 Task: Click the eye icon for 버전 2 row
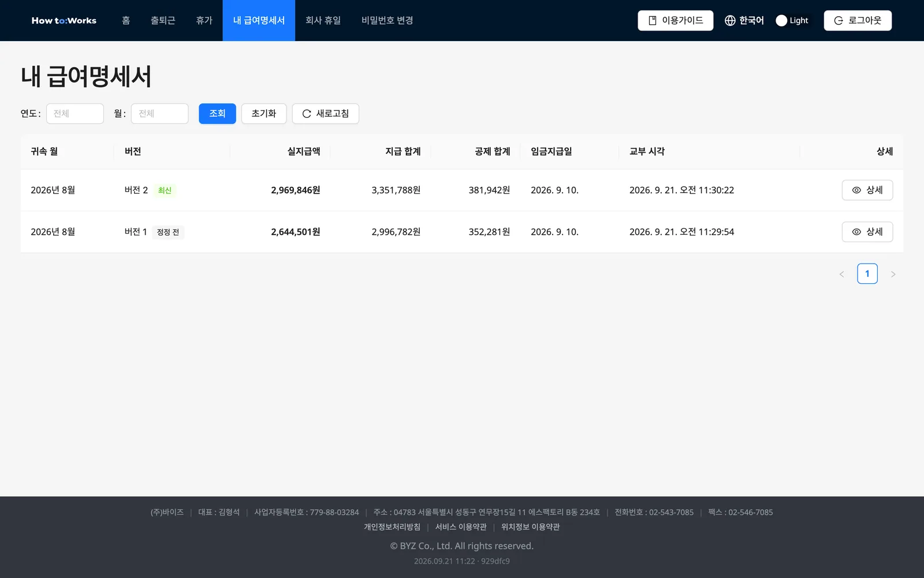(856, 190)
